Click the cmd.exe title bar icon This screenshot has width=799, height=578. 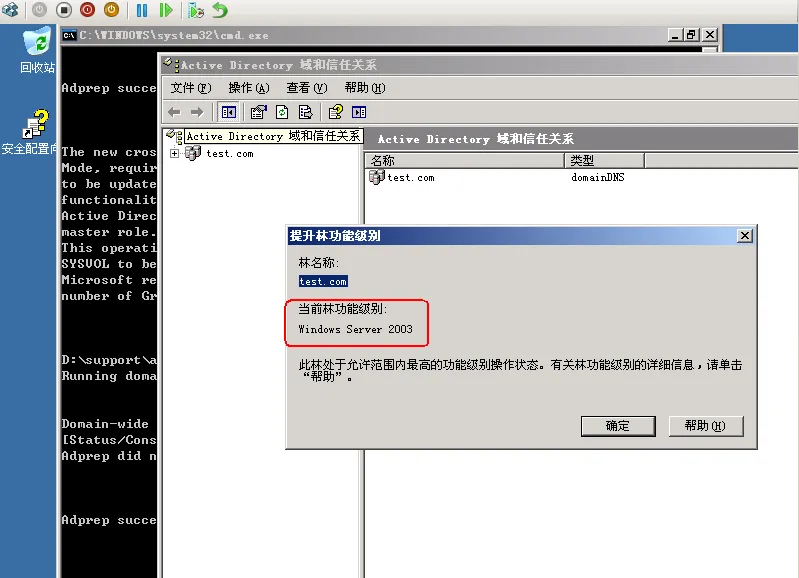click(x=69, y=35)
